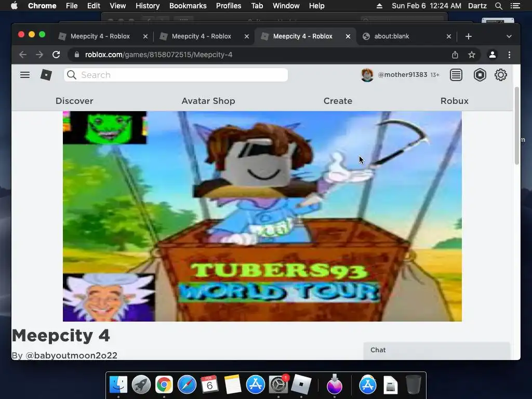Bookmark this page with the star icon

coord(472,55)
